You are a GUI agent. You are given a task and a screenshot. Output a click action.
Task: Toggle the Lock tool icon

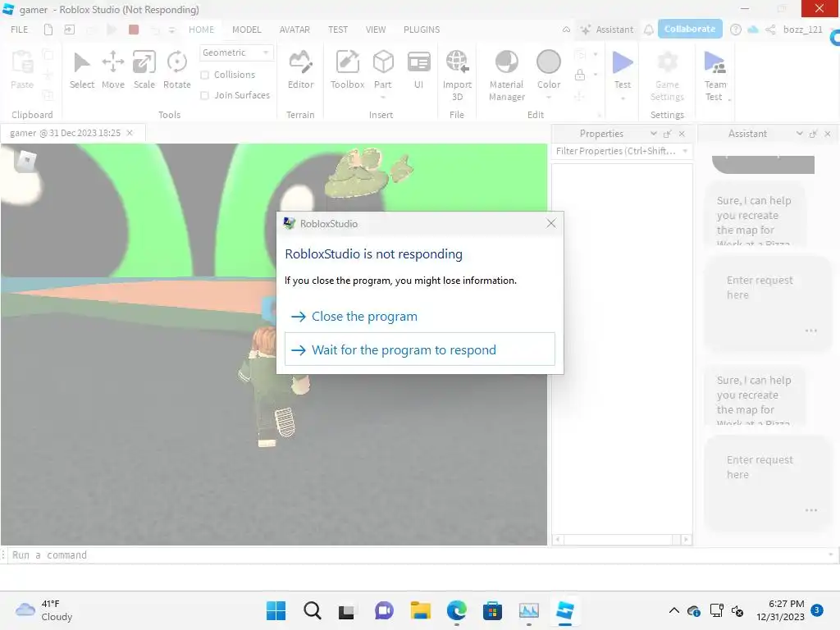[x=580, y=75]
